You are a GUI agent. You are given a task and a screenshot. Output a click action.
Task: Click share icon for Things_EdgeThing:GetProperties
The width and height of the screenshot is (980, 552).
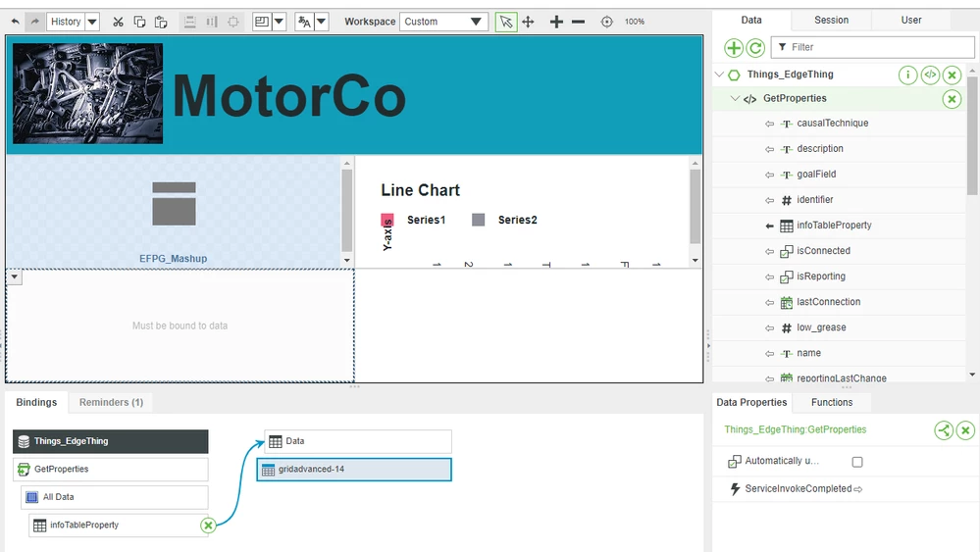(x=944, y=430)
